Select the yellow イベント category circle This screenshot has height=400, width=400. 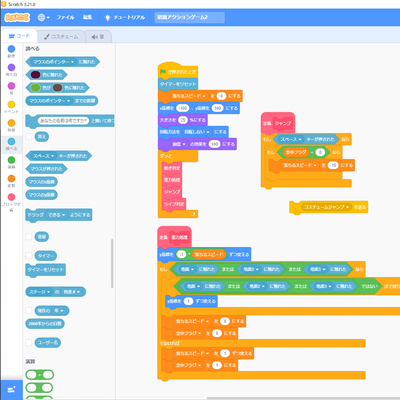coord(11,104)
